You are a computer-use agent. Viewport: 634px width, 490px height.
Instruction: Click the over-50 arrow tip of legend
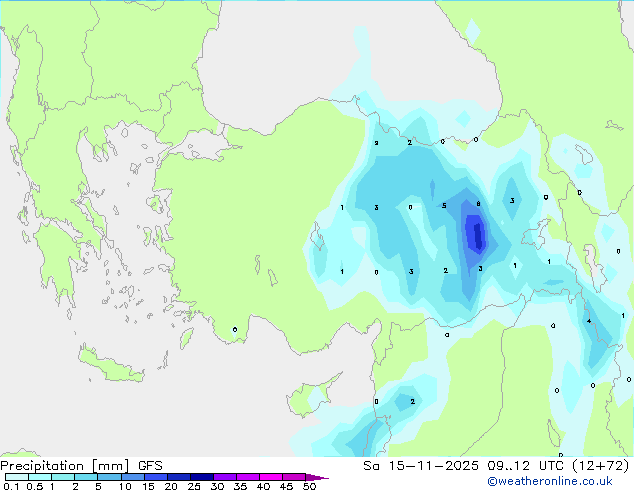317,477
